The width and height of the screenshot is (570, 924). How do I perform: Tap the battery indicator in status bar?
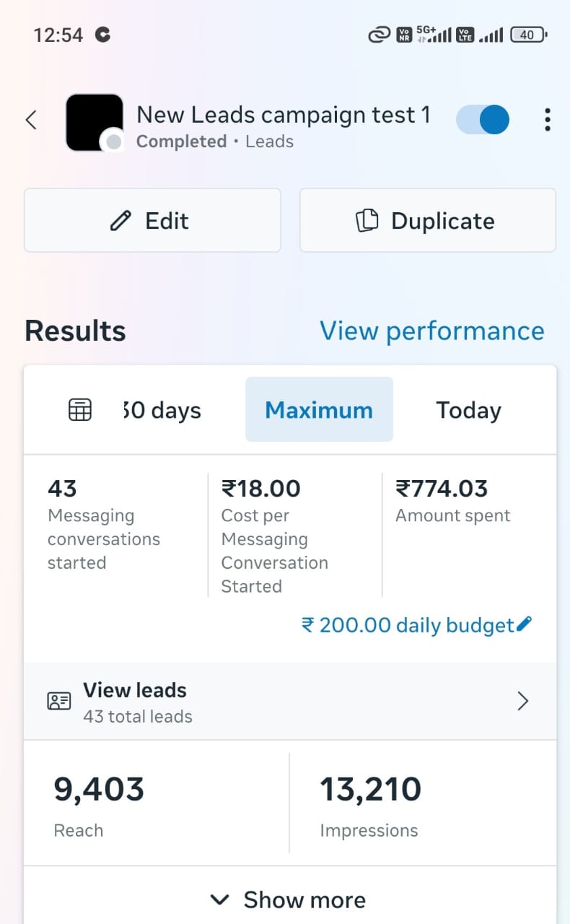click(x=529, y=35)
